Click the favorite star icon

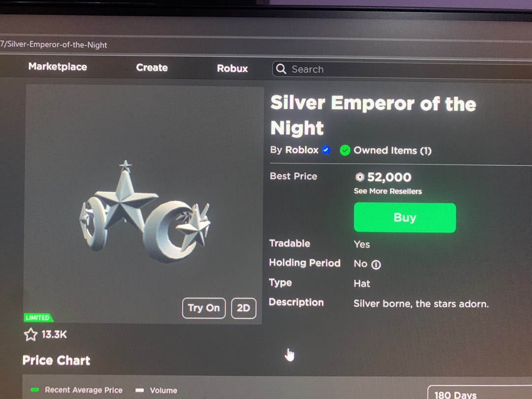click(x=31, y=334)
